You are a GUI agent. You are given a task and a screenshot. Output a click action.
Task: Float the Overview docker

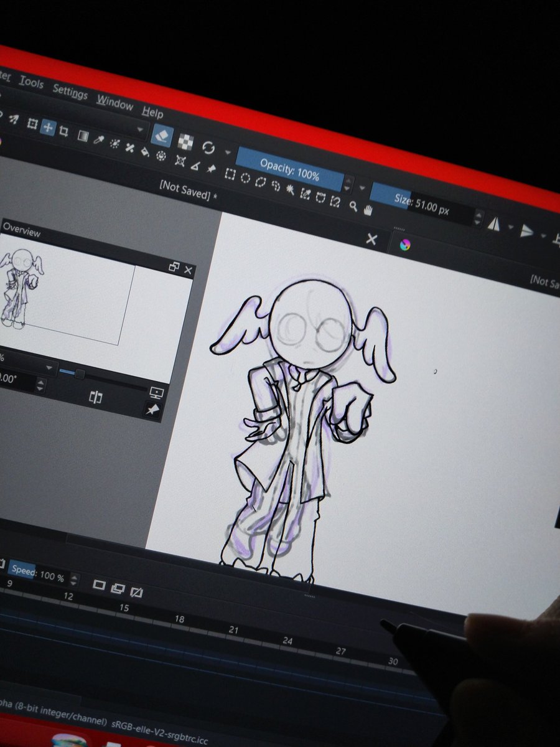[174, 267]
